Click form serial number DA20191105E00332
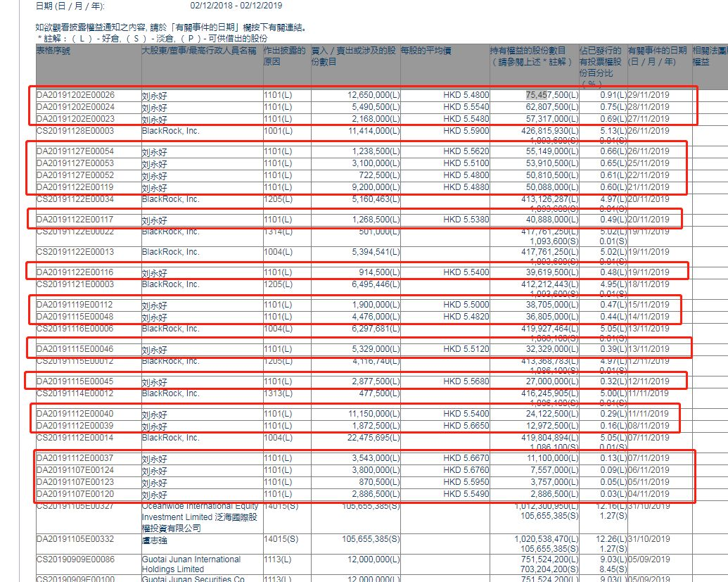Screen dimensions: 728x582 point(75,539)
